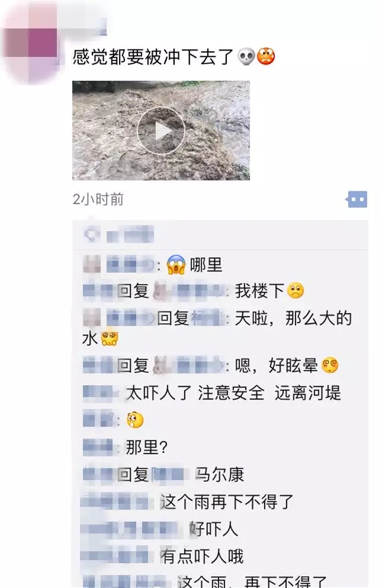
Task: Tap the post caption 感觉都要被冲下去了
Action: coord(153,57)
